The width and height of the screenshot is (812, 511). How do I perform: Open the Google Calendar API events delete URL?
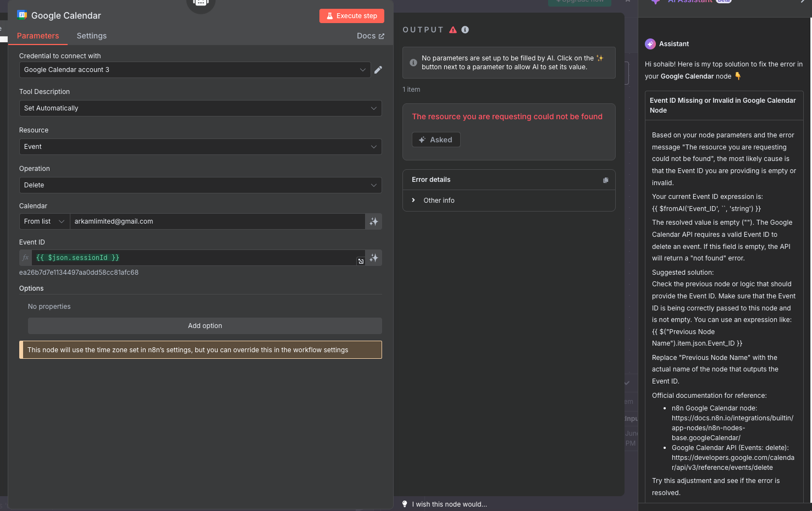click(x=733, y=463)
